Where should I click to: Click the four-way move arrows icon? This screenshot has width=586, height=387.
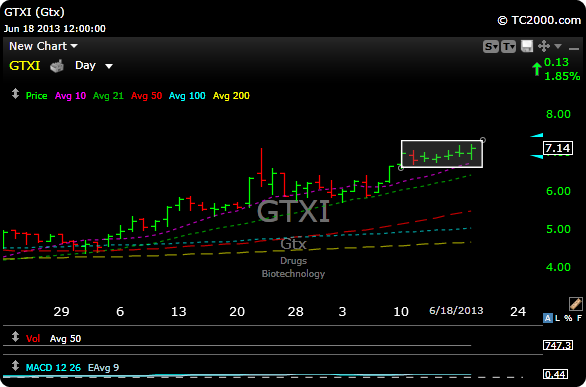(x=543, y=46)
